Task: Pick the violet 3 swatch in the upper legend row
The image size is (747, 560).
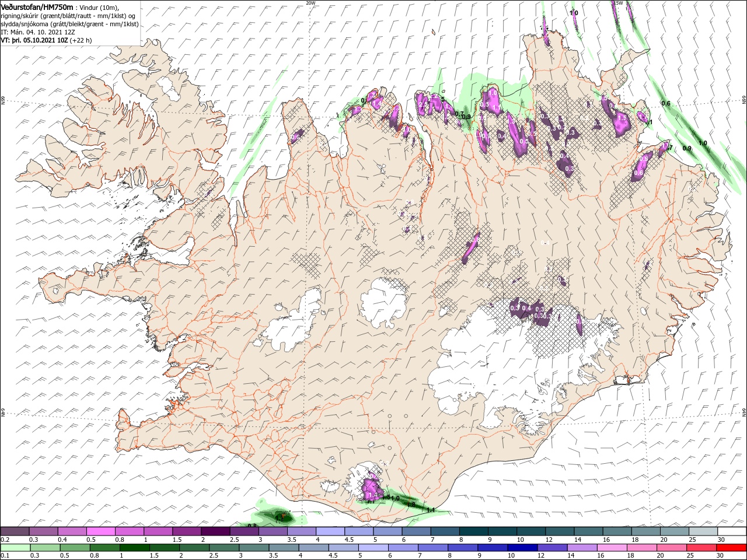Action: tap(273, 531)
